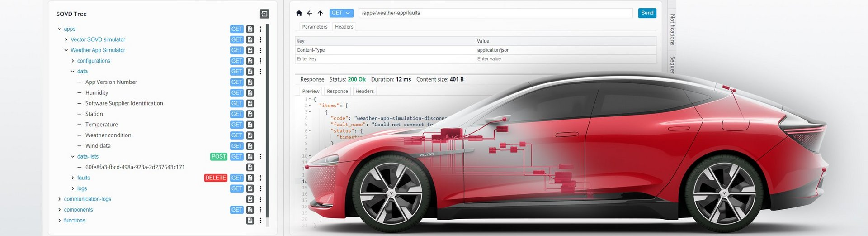Open more options for communication-logs row

pyautogui.click(x=260, y=199)
